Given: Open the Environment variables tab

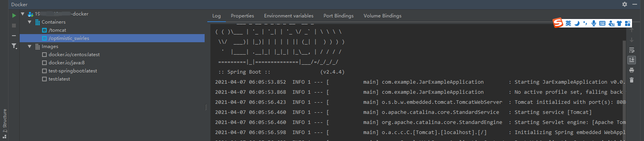Looking at the screenshot, I should 289,16.
